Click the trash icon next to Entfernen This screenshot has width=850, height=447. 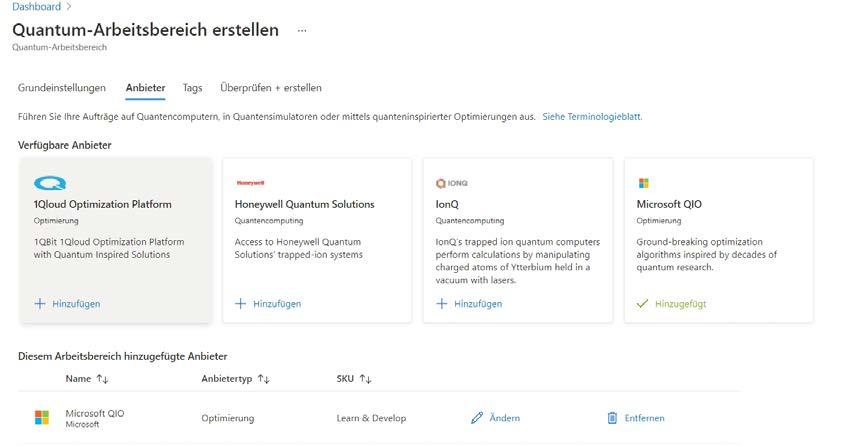pos(613,418)
